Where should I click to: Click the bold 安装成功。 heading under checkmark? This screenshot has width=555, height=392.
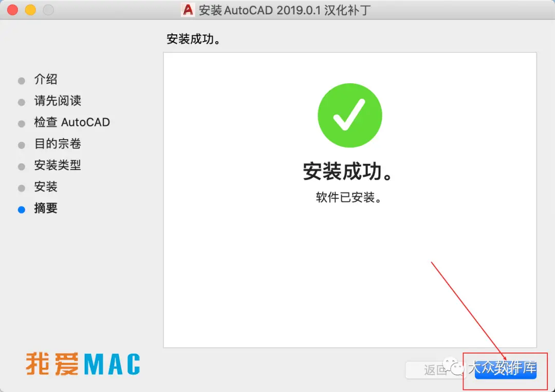(347, 172)
